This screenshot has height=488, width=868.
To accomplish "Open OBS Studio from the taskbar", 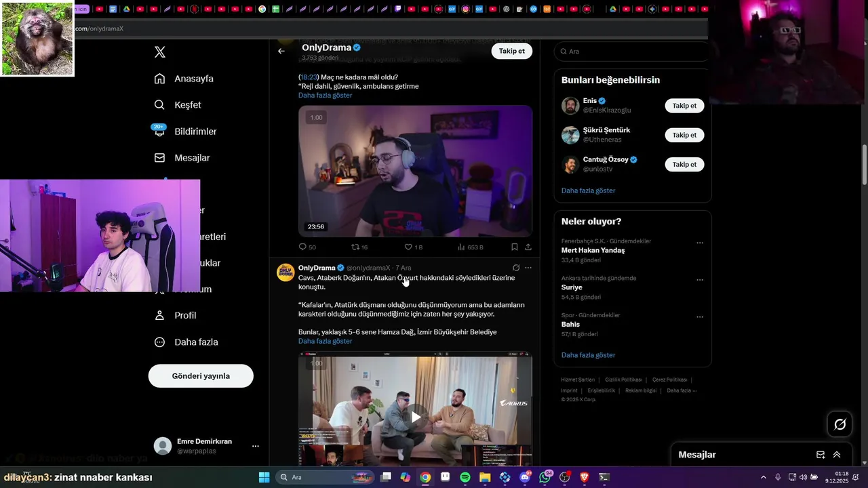I will coord(564,477).
